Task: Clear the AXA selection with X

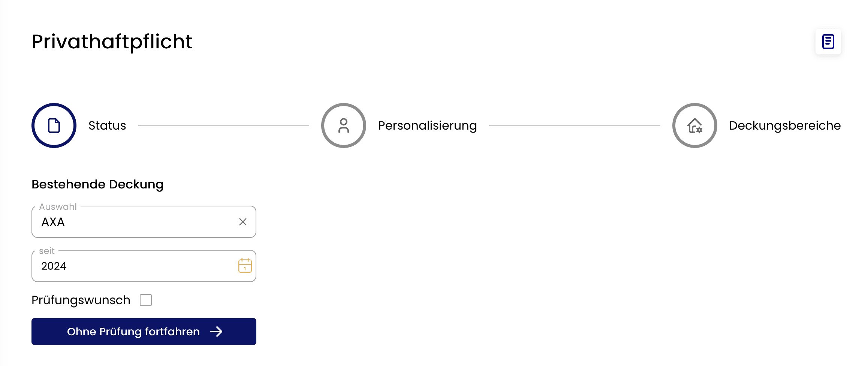Action: (x=243, y=222)
